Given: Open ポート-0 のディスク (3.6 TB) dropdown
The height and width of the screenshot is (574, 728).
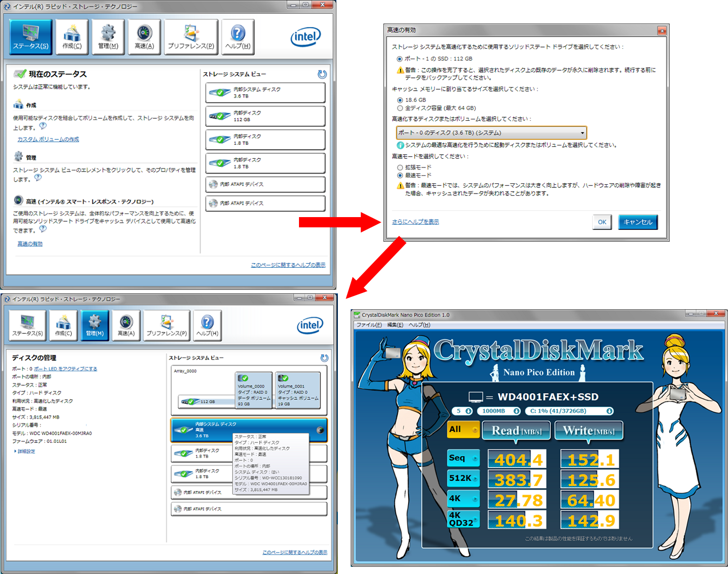Looking at the screenshot, I should 491,133.
